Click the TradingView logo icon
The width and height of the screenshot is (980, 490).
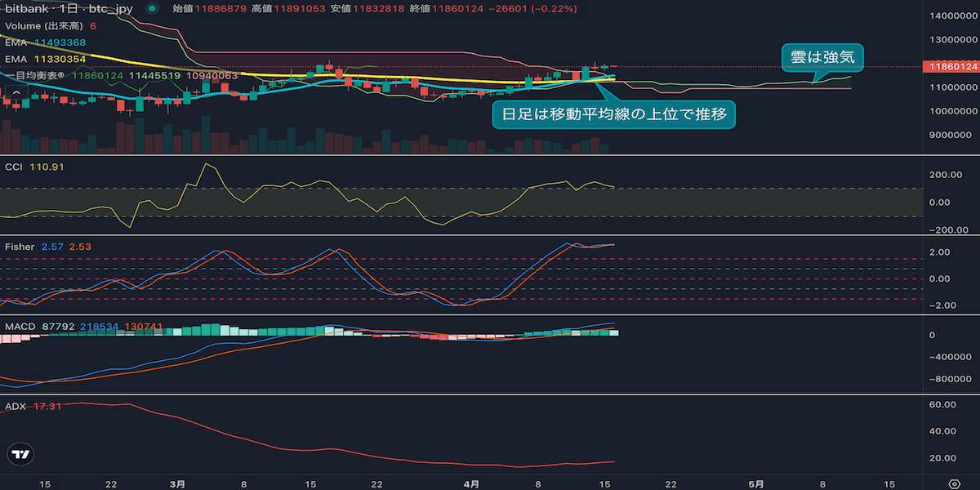[21, 455]
